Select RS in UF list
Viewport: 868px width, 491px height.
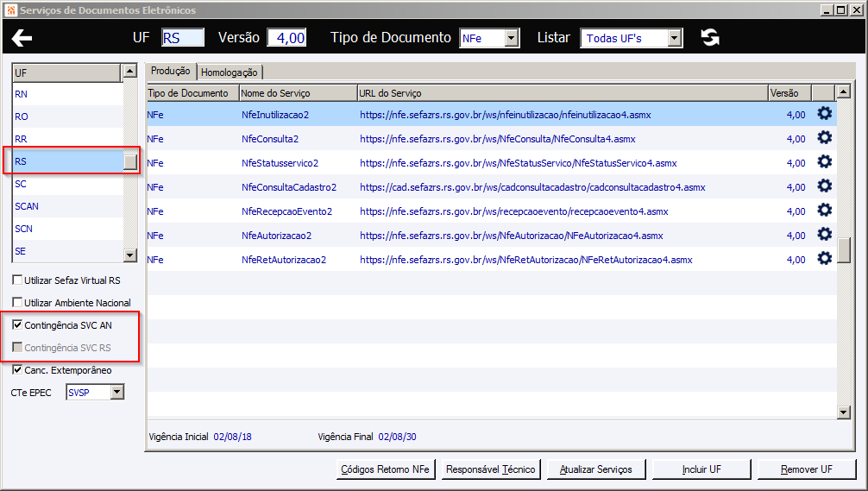[67, 161]
